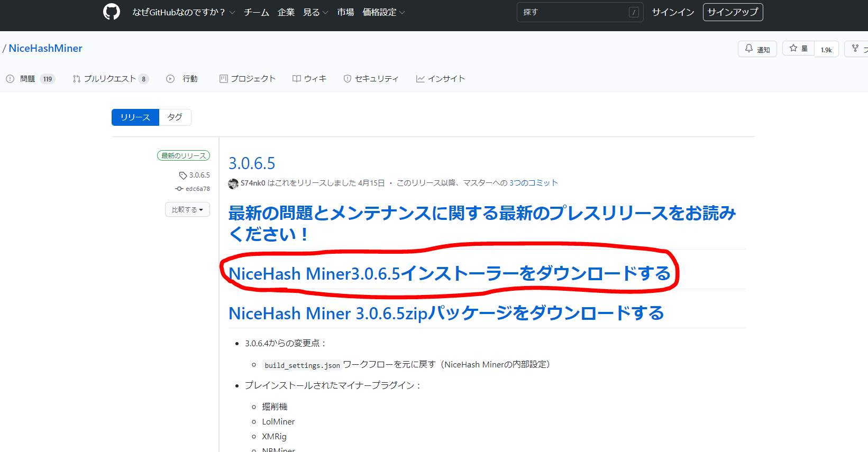868x452 pixels.
Task: Click the 行動 play icon
Action: [x=170, y=79]
